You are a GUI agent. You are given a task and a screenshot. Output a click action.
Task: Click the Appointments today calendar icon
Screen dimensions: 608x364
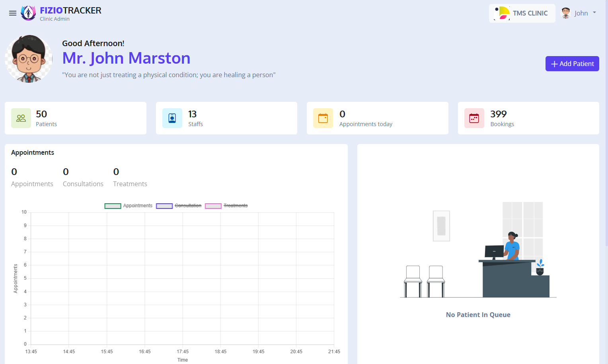coord(323,118)
